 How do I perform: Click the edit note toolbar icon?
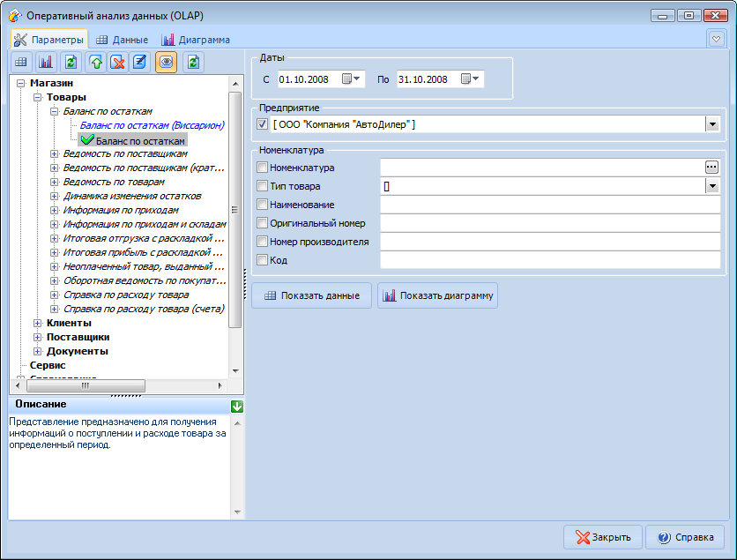click(x=138, y=62)
